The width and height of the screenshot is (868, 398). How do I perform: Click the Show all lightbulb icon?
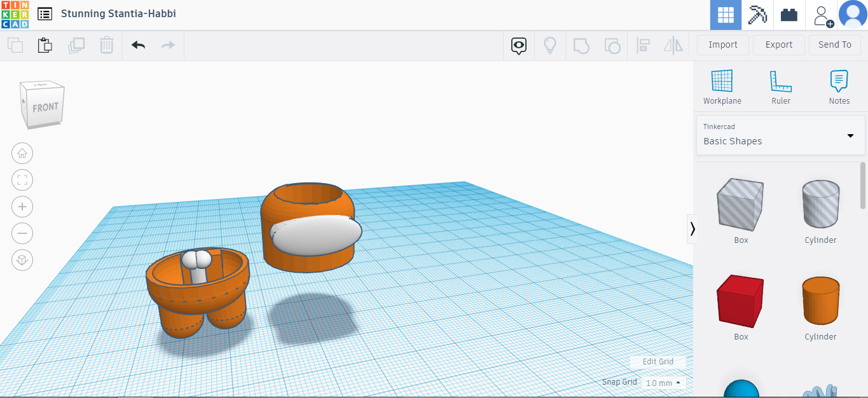[x=550, y=45]
